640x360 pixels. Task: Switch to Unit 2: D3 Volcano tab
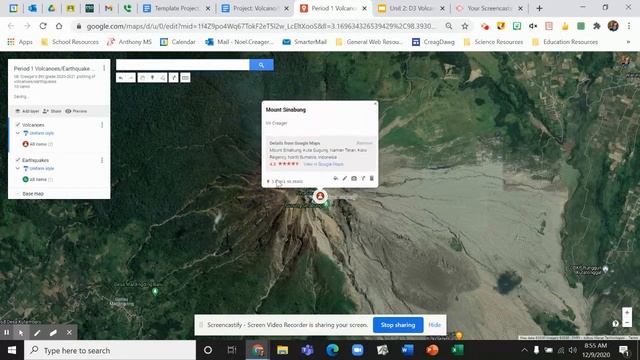pyautogui.click(x=411, y=8)
